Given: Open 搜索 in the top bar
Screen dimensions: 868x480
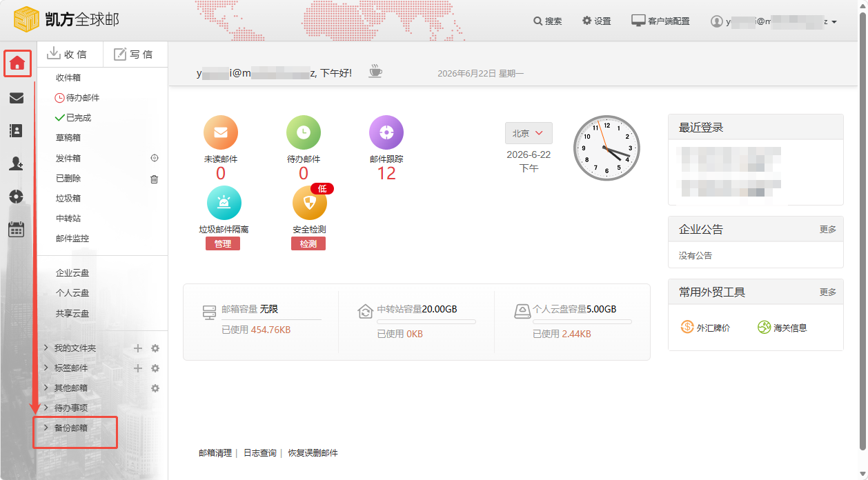Looking at the screenshot, I should [548, 21].
